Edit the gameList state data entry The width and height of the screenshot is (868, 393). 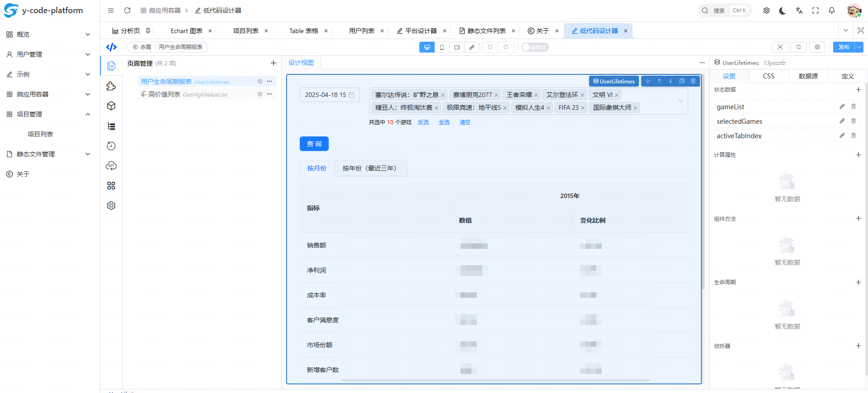tap(842, 107)
